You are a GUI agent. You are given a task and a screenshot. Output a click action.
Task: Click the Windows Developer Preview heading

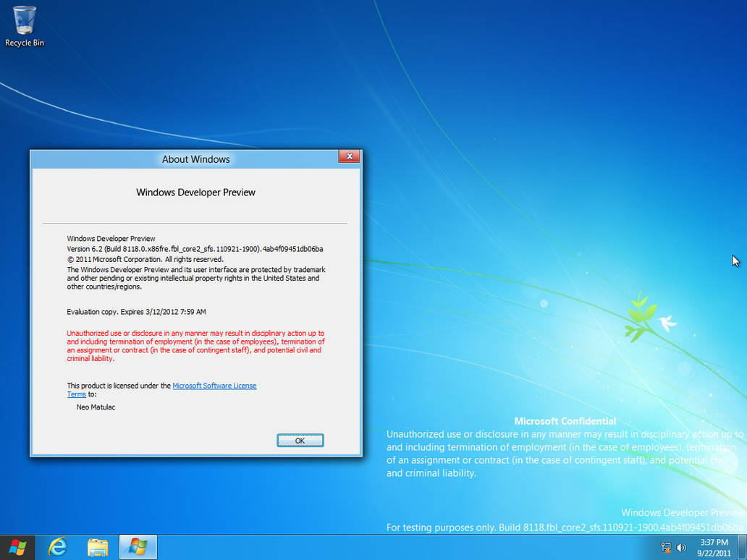coord(196,192)
